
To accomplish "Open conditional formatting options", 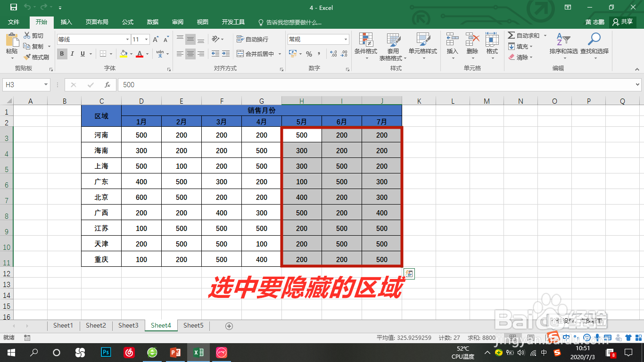I will click(x=366, y=46).
